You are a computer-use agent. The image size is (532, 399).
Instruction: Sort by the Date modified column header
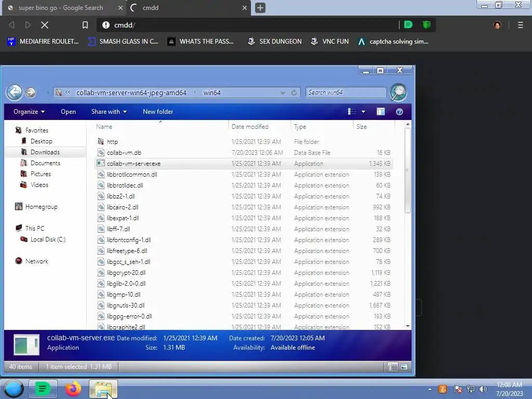tap(250, 127)
